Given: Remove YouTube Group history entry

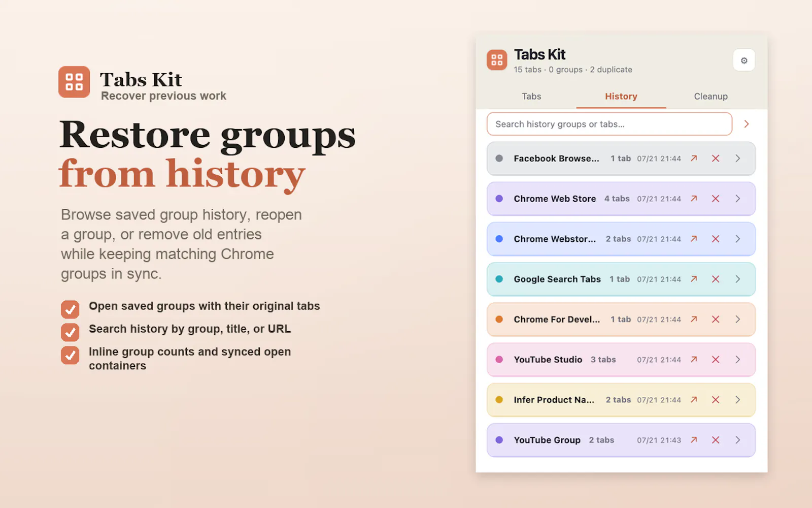Looking at the screenshot, I should point(716,440).
